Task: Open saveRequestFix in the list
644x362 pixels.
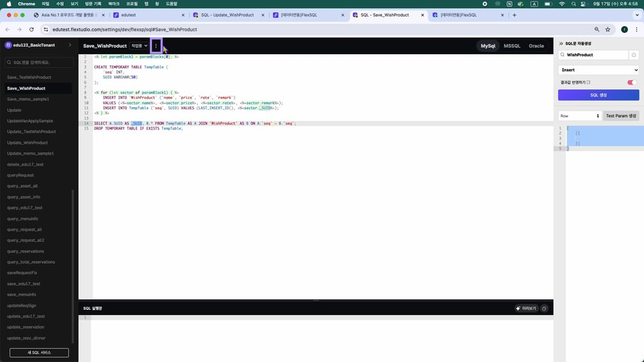Action: [x=22, y=273]
